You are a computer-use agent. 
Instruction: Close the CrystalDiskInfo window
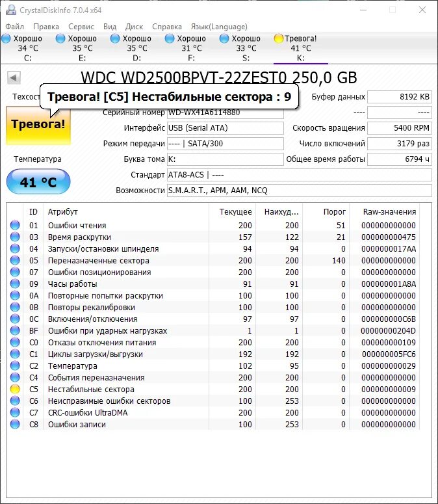(422, 10)
